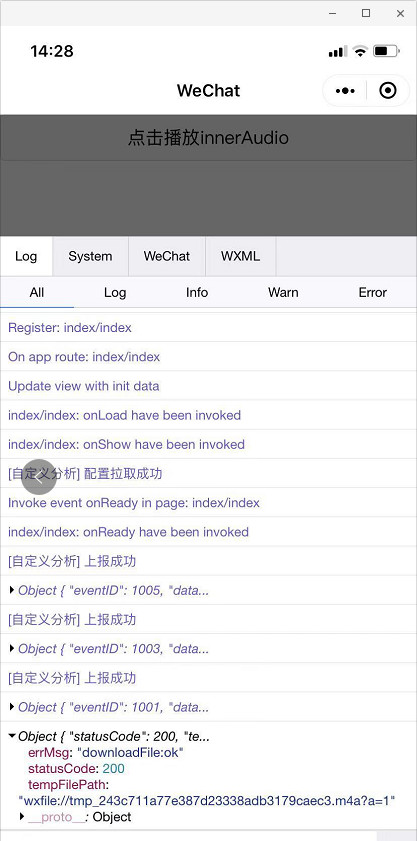Open the three-dots menu in WeChat capsule

(345, 91)
